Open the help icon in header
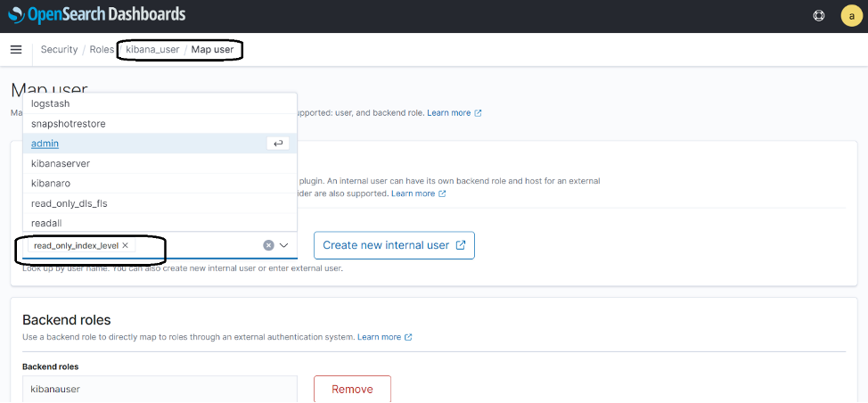This screenshot has height=403, width=868. tap(819, 15)
